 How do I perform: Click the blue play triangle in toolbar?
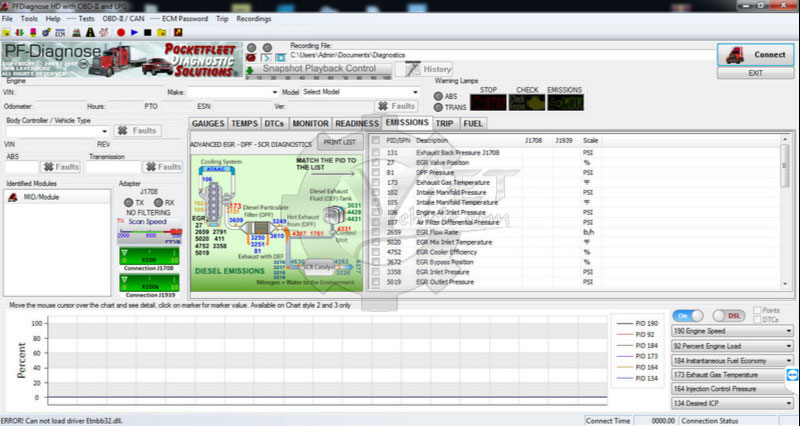[134, 33]
